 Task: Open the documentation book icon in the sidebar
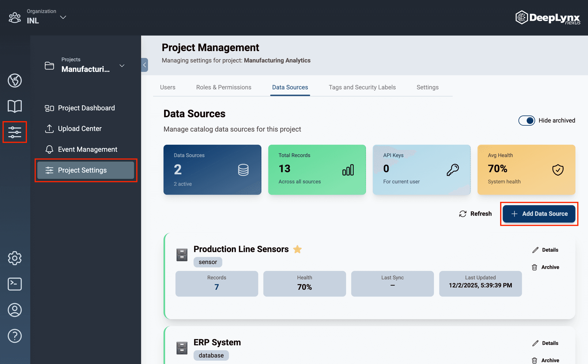click(14, 106)
